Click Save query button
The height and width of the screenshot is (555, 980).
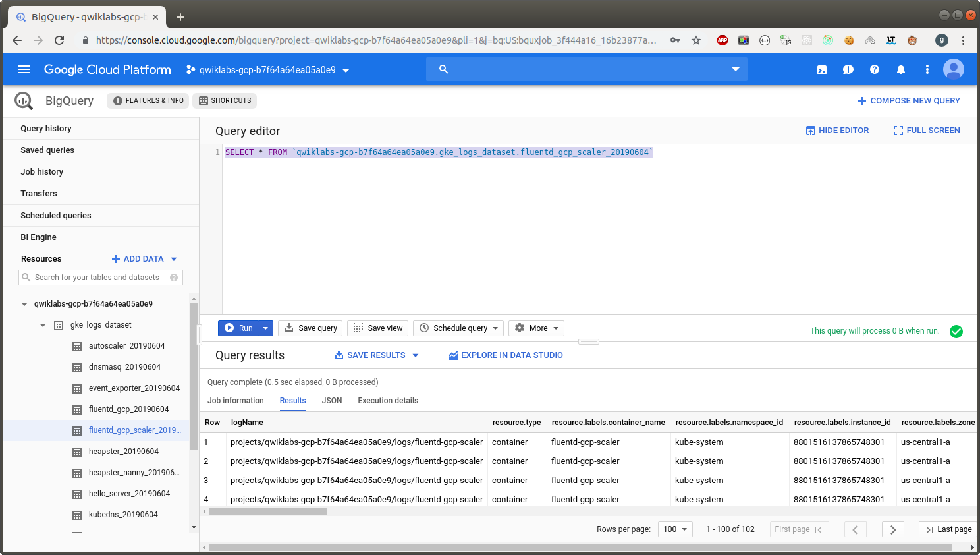pyautogui.click(x=310, y=328)
